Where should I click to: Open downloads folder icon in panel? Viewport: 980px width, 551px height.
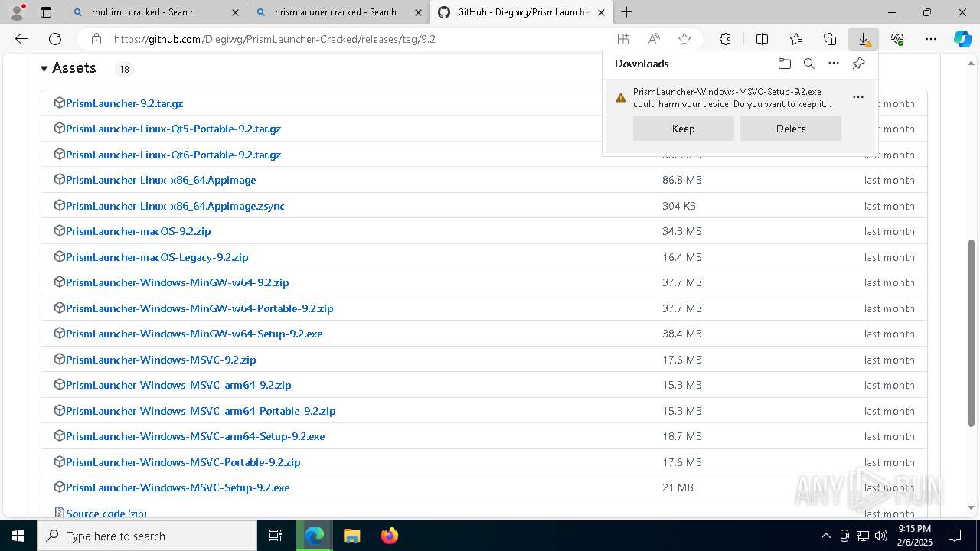784,64
